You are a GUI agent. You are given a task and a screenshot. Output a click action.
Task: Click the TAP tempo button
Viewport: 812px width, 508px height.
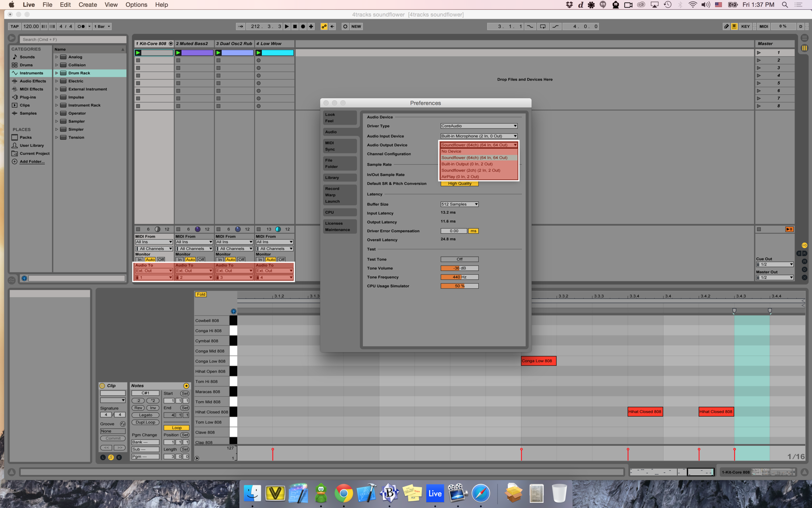(x=14, y=26)
